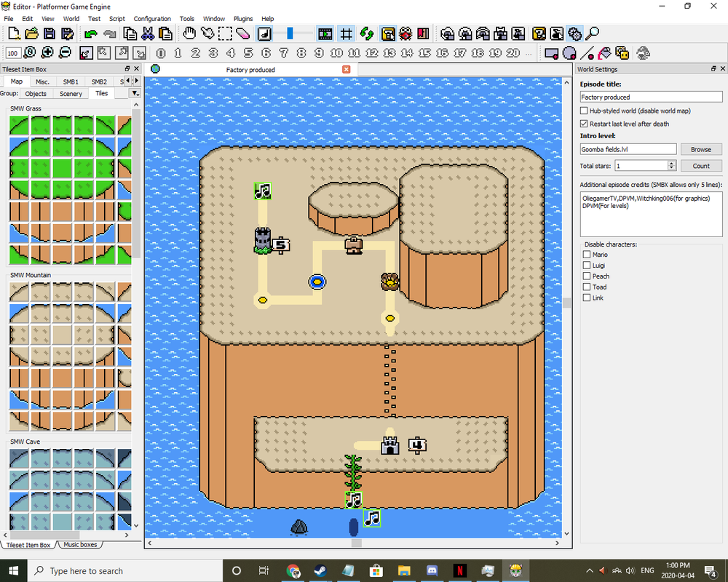The image size is (728, 582).
Task: Toggle grid snap hash icon
Action: coord(346,33)
